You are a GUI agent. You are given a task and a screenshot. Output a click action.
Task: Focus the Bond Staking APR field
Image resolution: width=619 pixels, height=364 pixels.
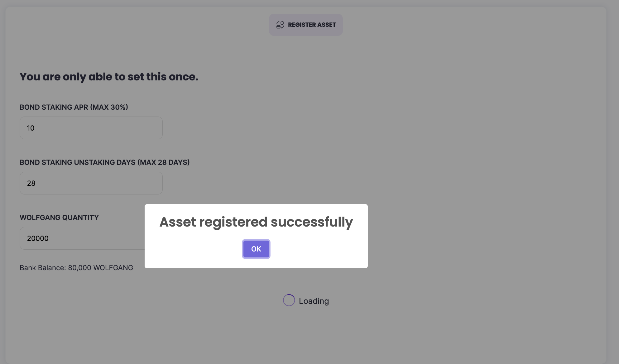[x=91, y=128]
